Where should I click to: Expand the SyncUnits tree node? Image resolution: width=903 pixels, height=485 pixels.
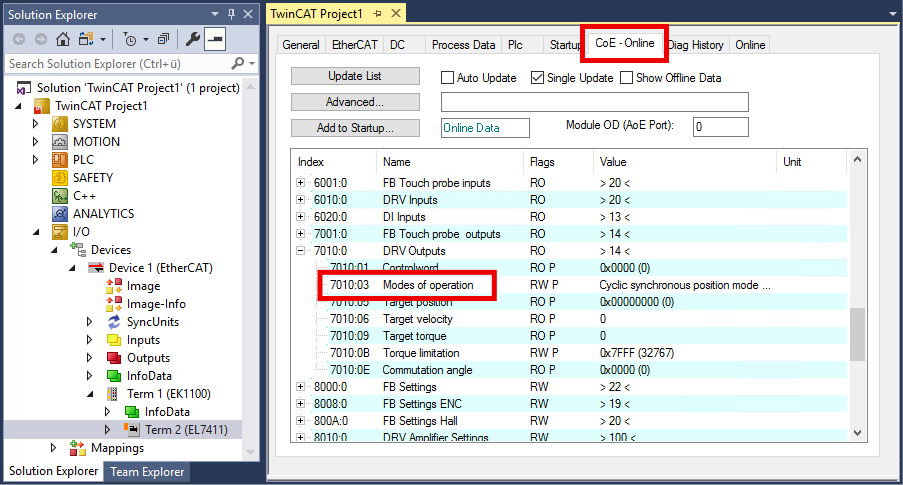(x=89, y=321)
